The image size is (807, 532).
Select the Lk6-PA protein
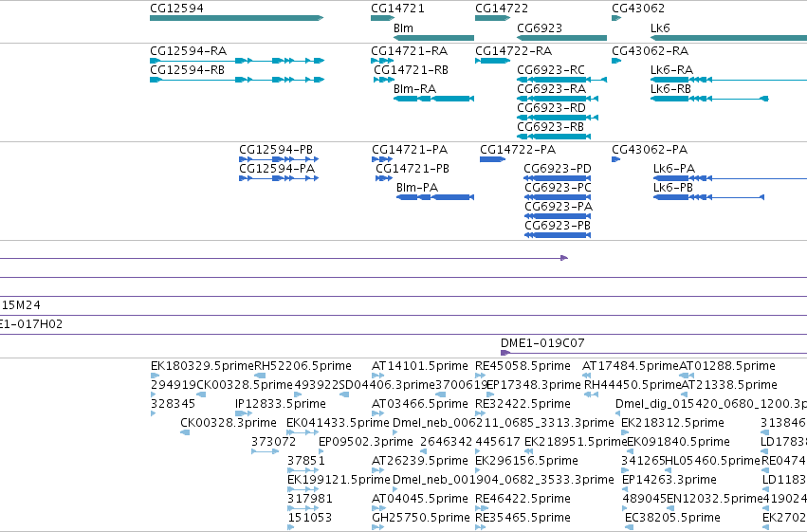click(730, 178)
